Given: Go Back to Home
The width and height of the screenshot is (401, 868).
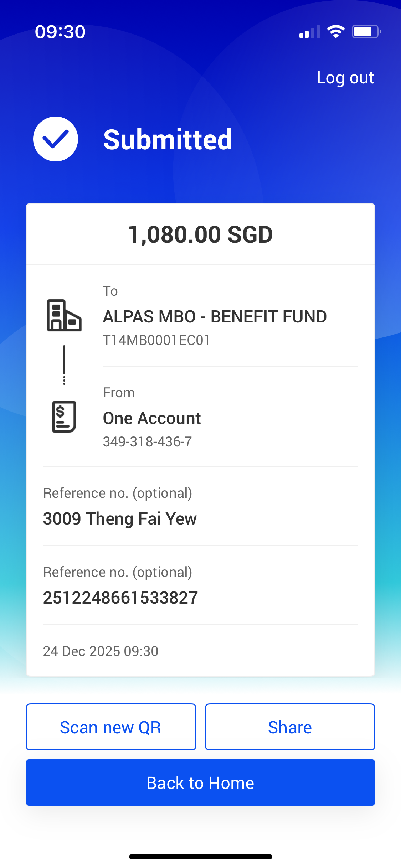Looking at the screenshot, I should [x=200, y=782].
